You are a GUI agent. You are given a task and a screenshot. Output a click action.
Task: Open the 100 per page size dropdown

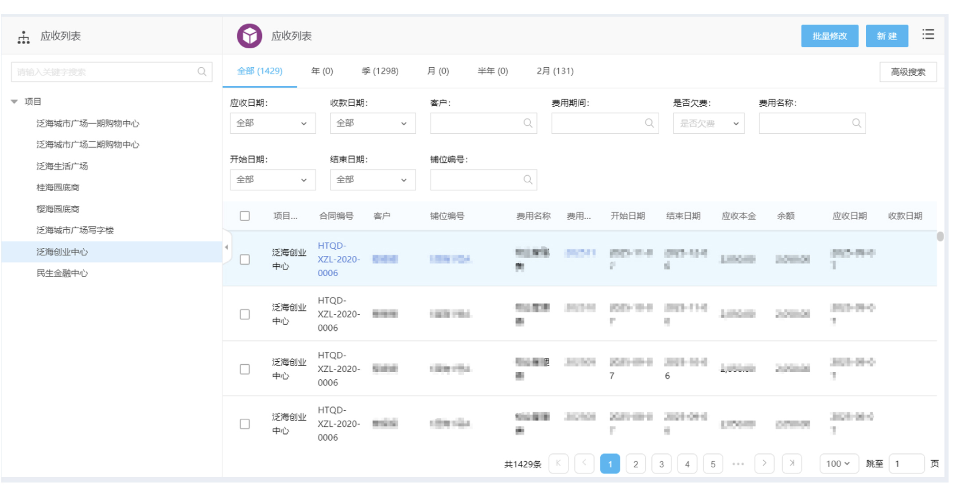pos(839,463)
